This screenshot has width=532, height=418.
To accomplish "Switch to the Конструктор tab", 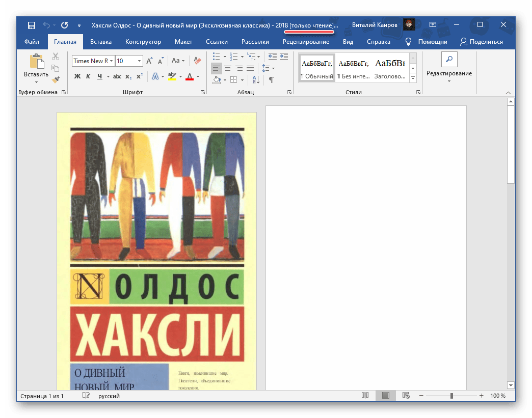I will click(143, 42).
